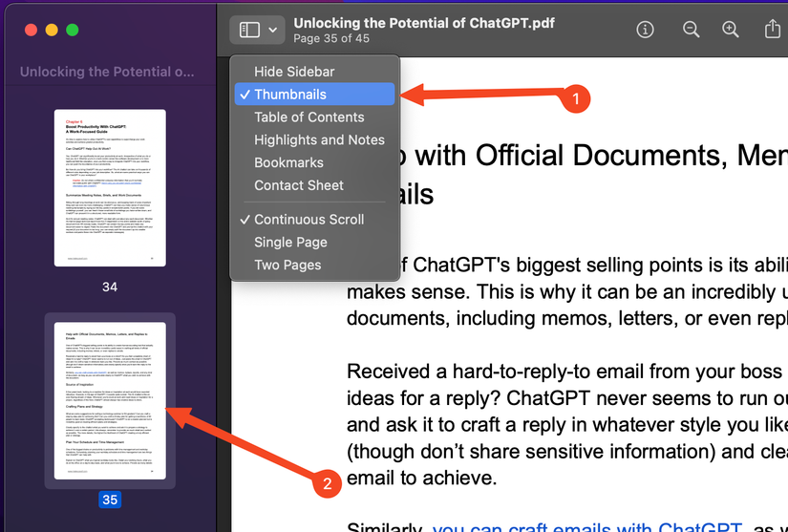
Task: Zoom out with the magnifier minus icon
Action: tap(691, 30)
